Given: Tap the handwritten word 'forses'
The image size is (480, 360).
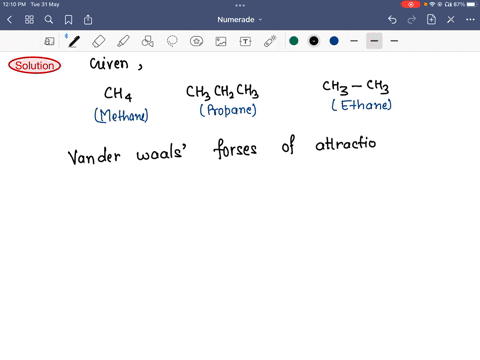Looking at the screenshot, I should (235, 149).
